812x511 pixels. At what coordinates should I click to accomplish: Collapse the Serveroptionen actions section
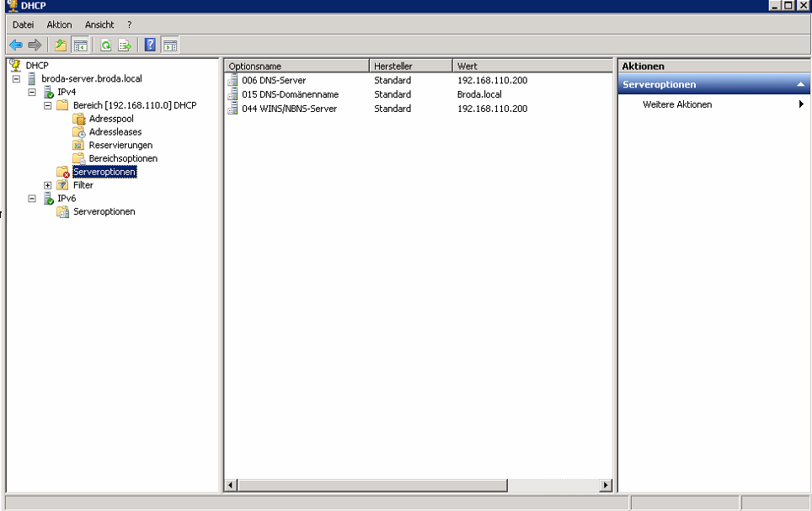point(800,84)
